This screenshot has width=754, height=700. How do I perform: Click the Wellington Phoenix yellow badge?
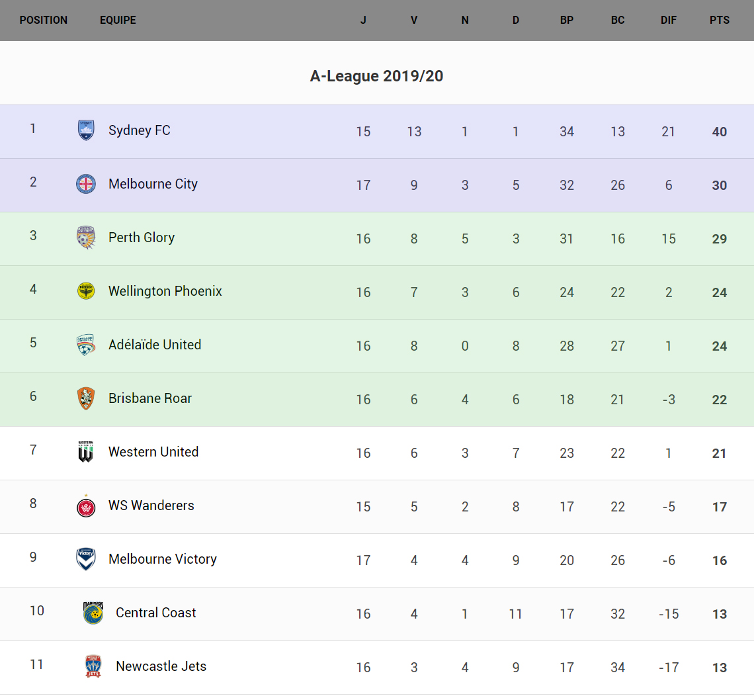point(86,291)
